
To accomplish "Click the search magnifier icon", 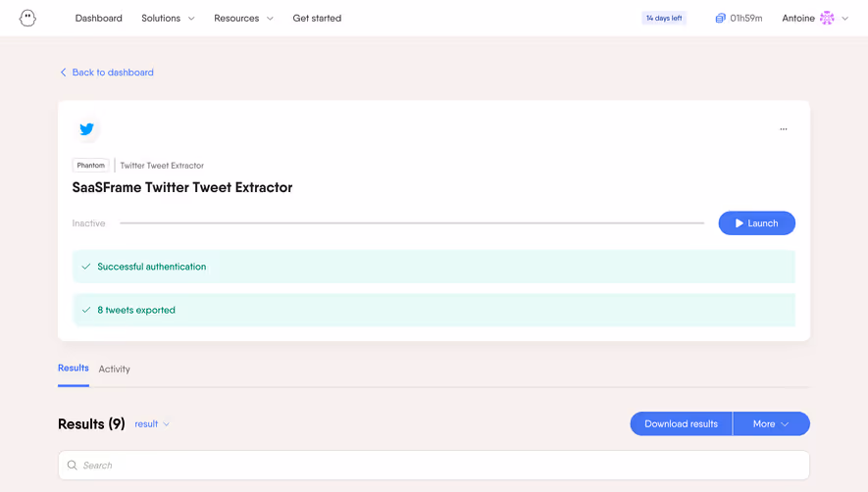I will (x=72, y=465).
